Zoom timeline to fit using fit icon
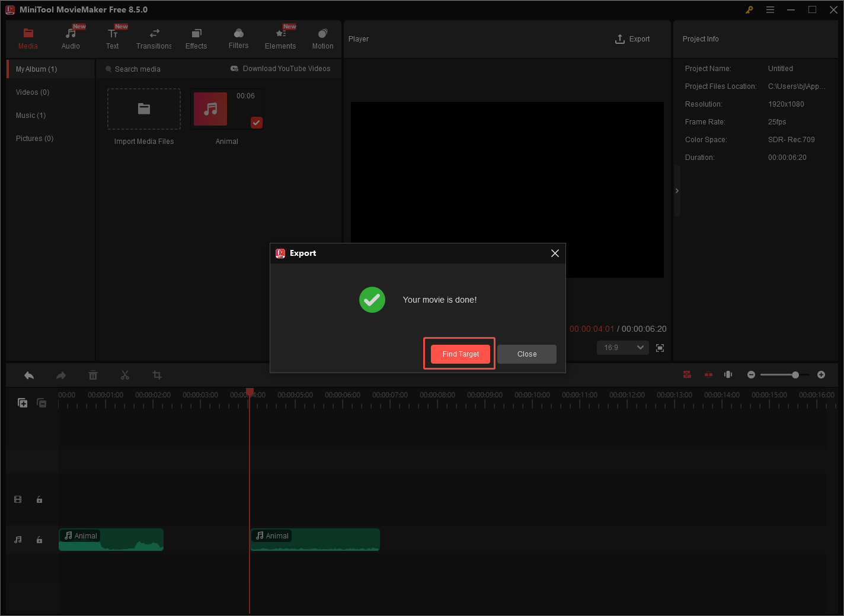Viewport: 844px width, 616px height. 728,374
